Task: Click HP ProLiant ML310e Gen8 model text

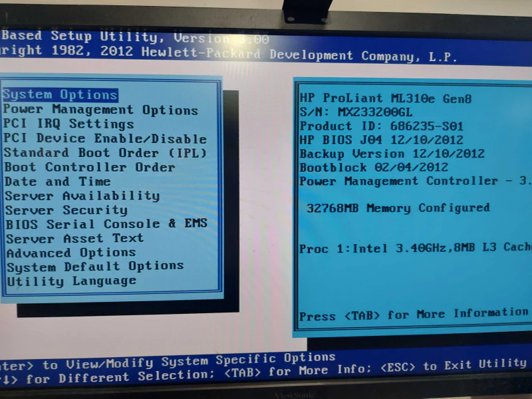Action: coord(386,98)
